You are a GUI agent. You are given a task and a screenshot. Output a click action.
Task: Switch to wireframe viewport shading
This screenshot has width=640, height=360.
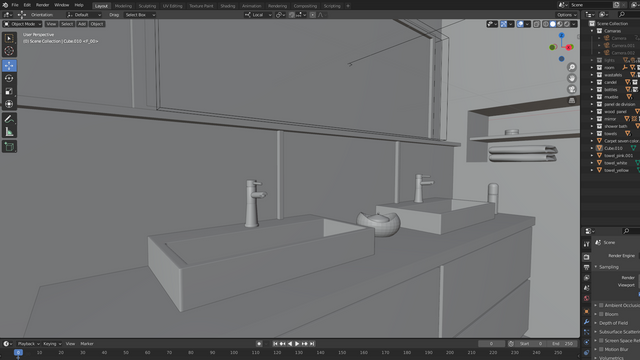click(546, 24)
